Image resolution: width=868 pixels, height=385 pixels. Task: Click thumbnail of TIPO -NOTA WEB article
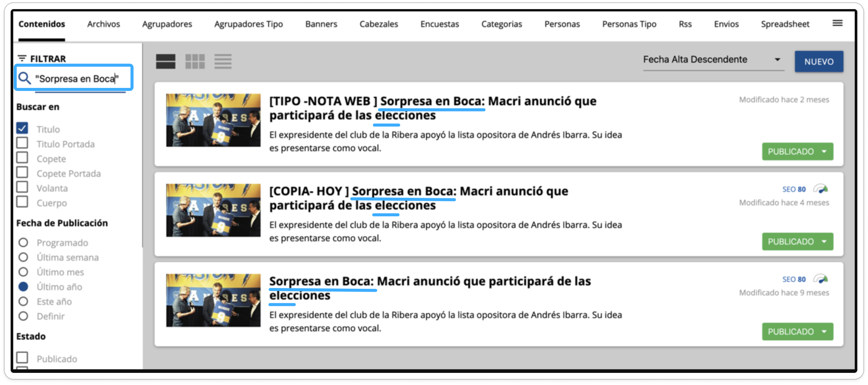coord(213,120)
